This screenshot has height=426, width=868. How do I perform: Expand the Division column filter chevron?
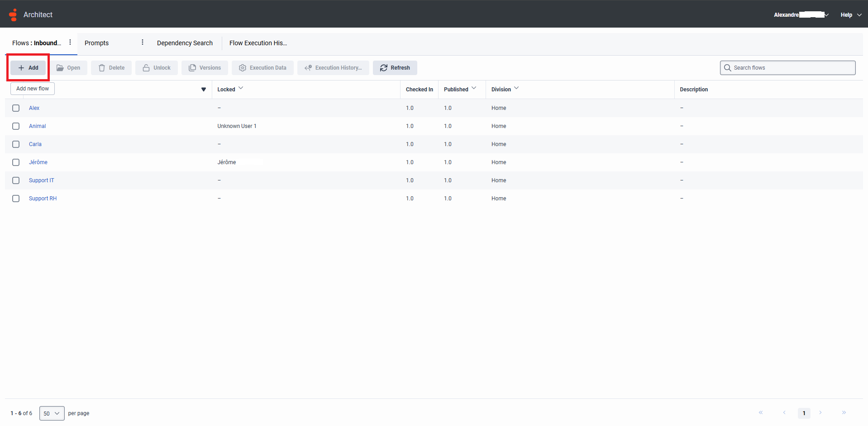(x=516, y=88)
